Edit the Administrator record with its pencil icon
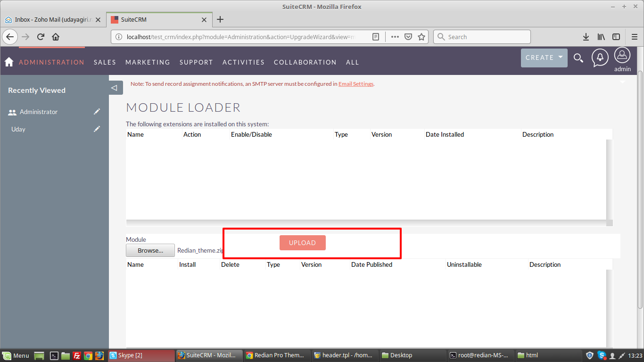644x362 pixels. click(x=97, y=112)
